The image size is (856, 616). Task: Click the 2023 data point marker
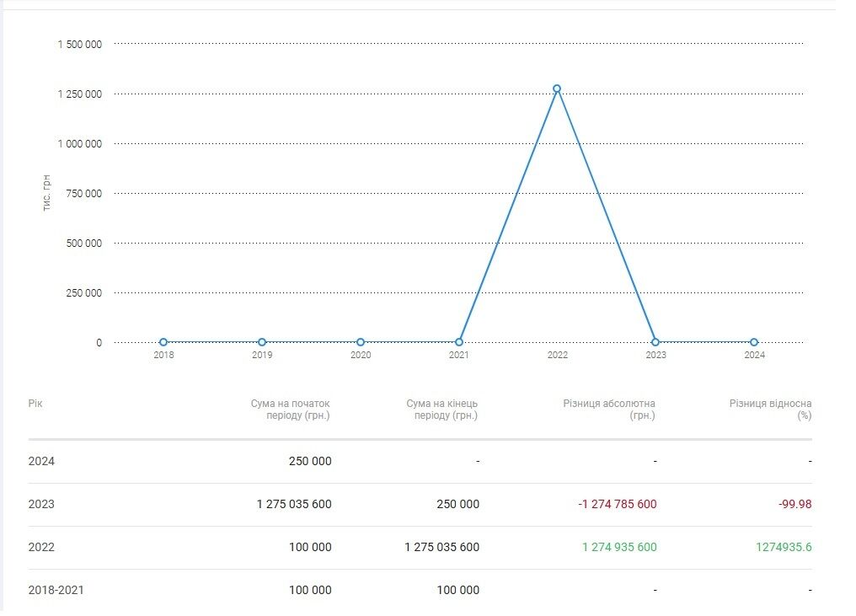pyautogui.click(x=655, y=342)
